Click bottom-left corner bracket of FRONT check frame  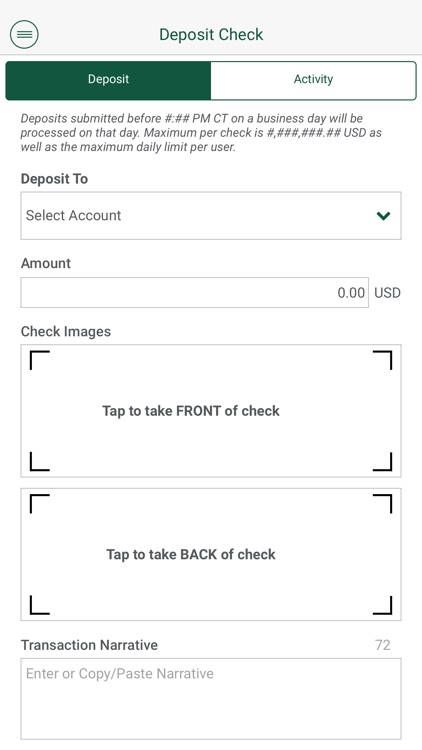[x=40, y=462]
